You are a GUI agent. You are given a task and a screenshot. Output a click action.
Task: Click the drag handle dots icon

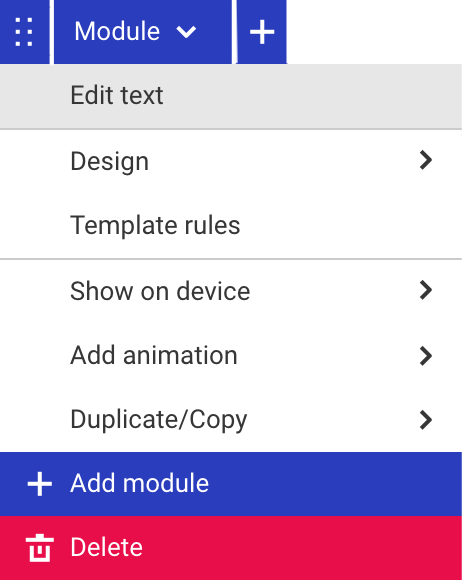click(24, 32)
